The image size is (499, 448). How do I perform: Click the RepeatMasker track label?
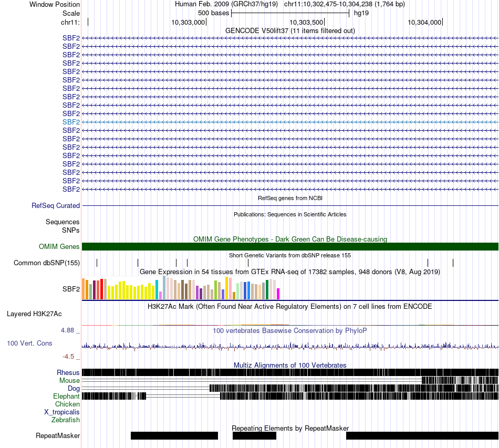pyautogui.click(x=58, y=435)
